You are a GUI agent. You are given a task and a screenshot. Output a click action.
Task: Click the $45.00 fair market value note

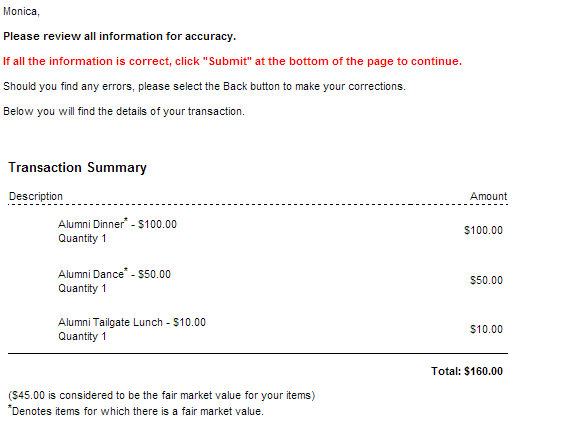[162, 396]
